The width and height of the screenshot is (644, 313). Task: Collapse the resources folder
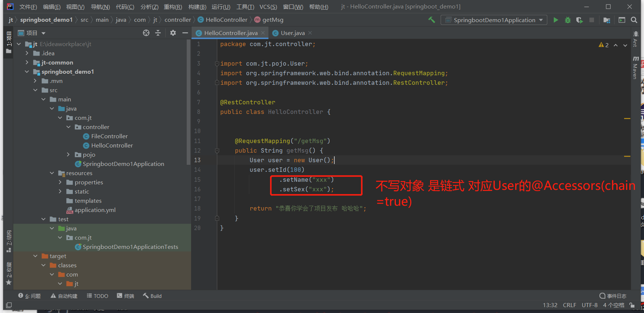pos(52,173)
